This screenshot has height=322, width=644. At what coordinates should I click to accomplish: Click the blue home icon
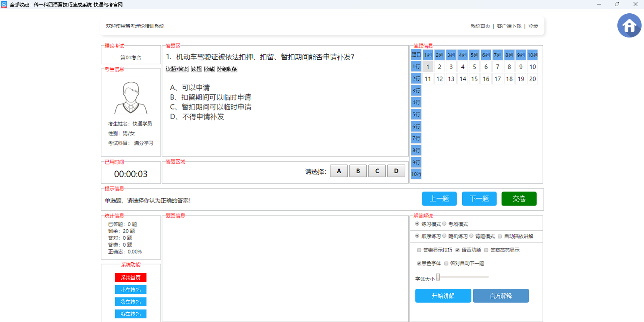pyautogui.click(x=629, y=25)
